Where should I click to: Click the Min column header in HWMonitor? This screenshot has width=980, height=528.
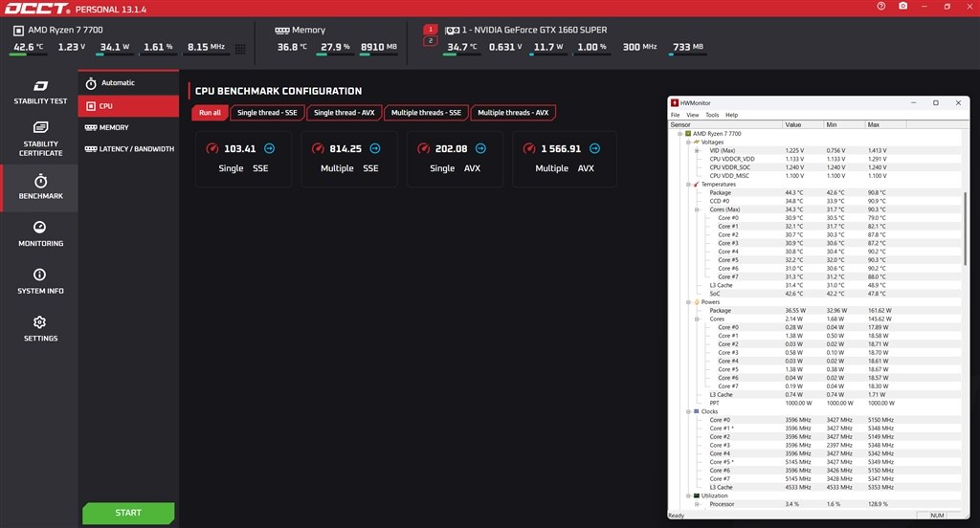pos(844,125)
